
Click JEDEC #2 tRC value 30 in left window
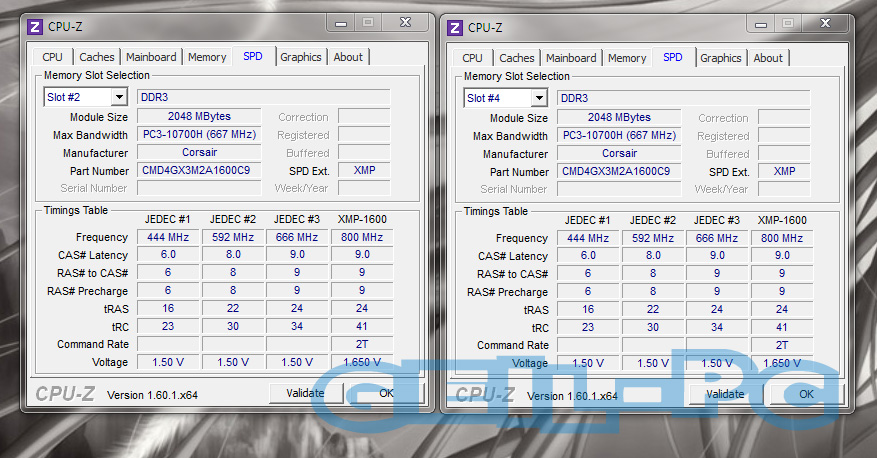tap(233, 326)
